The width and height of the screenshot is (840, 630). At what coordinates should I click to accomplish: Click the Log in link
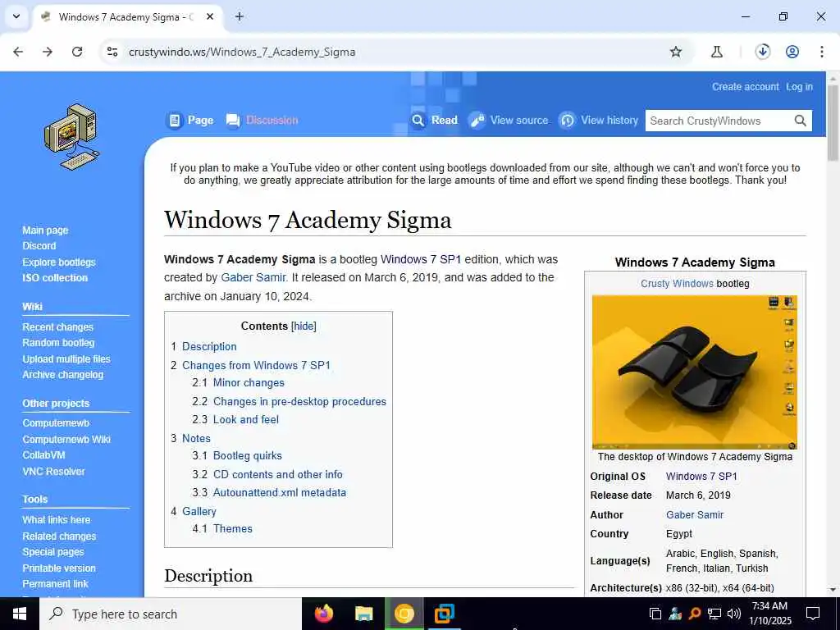pyautogui.click(x=799, y=87)
